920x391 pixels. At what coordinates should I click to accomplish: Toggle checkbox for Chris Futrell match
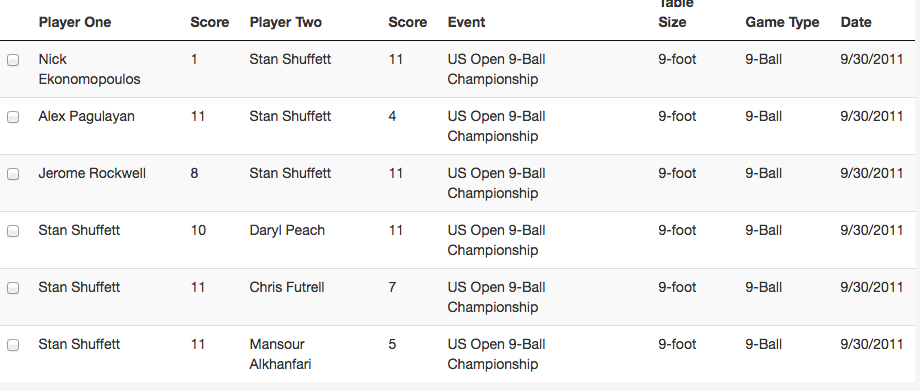tap(13, 288)
